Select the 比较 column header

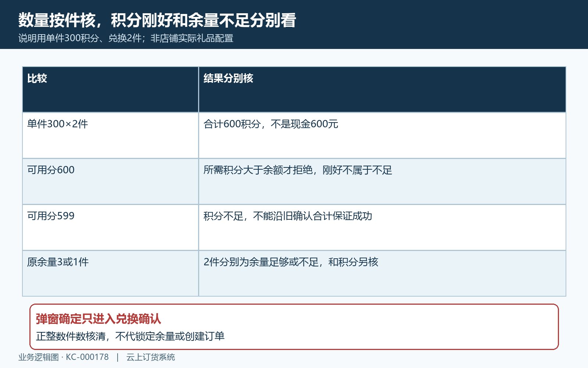click(110, 89)
